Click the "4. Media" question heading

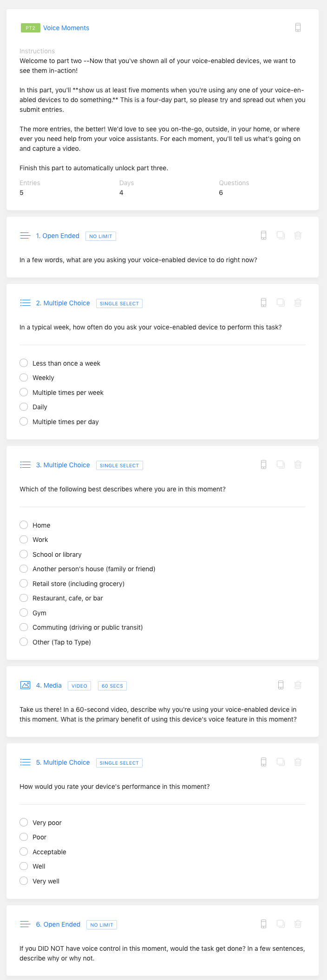(49, 685)
